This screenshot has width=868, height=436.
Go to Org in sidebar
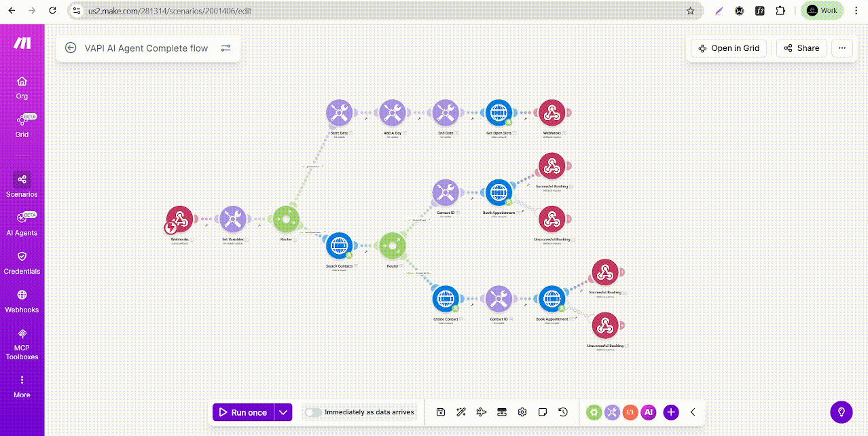22,88
